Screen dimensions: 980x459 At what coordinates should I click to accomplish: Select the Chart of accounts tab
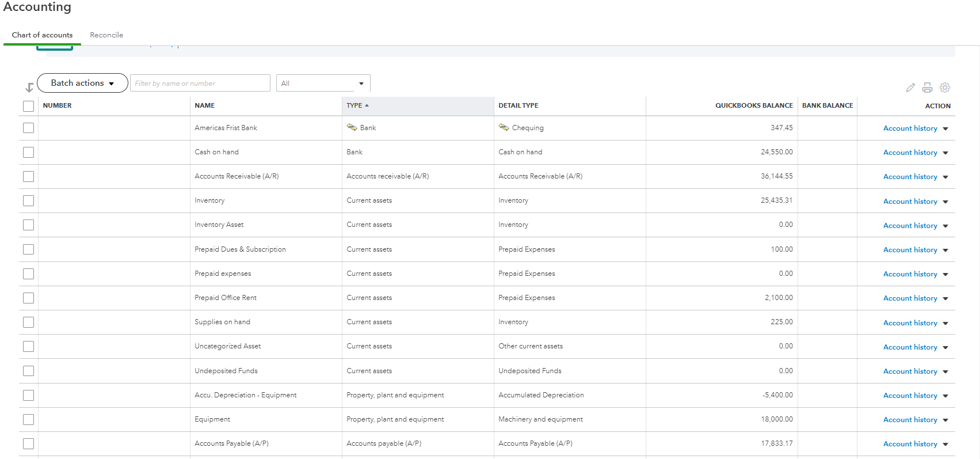(42, 35)
